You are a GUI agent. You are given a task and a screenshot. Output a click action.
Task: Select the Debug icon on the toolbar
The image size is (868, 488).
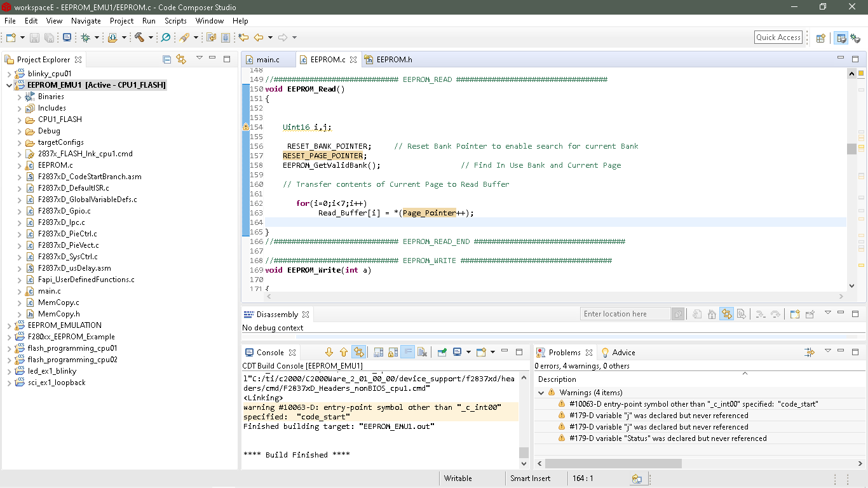86,37
